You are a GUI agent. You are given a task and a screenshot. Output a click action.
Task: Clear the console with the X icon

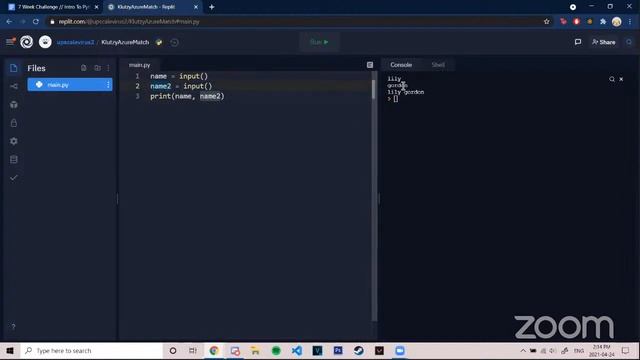tap(621, 79)
